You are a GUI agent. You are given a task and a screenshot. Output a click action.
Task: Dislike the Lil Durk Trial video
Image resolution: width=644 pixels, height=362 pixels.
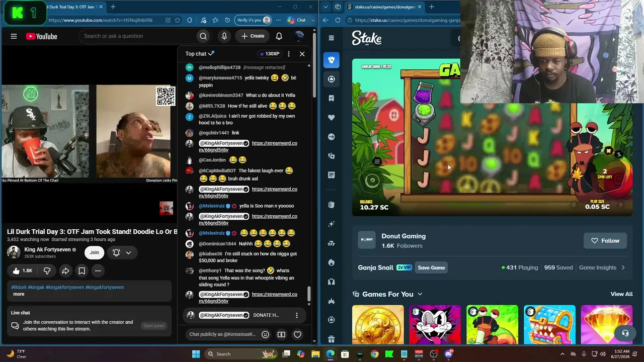point(47,270)
